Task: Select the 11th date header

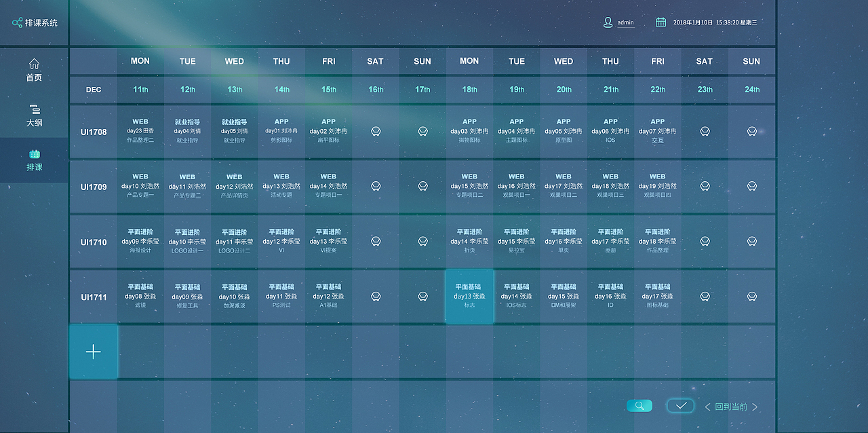Action: 140,90
